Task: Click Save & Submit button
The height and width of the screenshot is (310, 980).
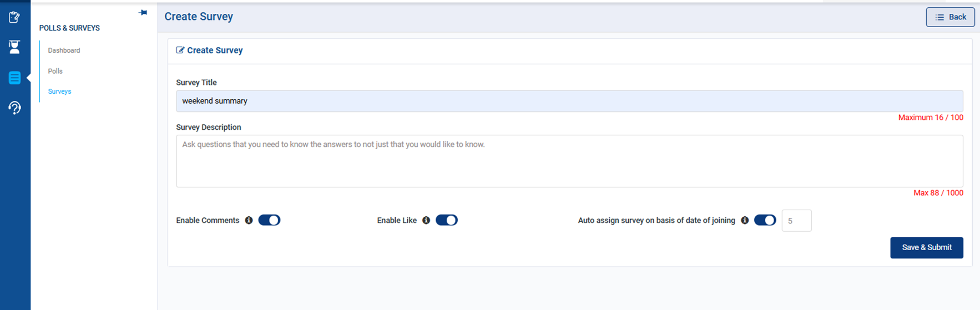Action: click(927, 247)
